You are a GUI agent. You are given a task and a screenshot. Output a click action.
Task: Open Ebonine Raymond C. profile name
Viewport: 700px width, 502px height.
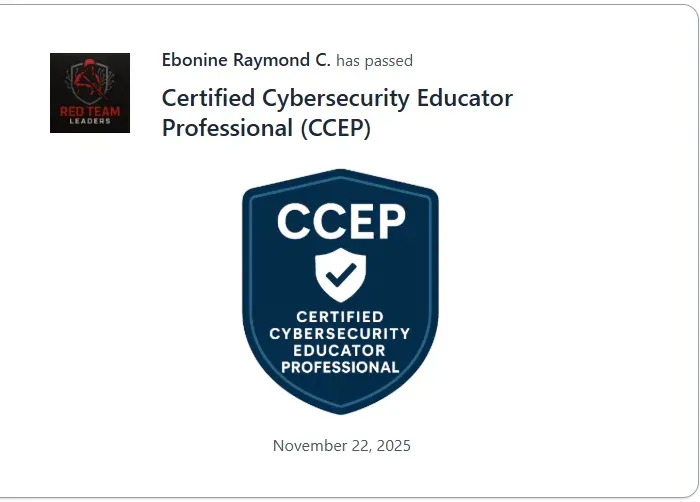[246, 60]
